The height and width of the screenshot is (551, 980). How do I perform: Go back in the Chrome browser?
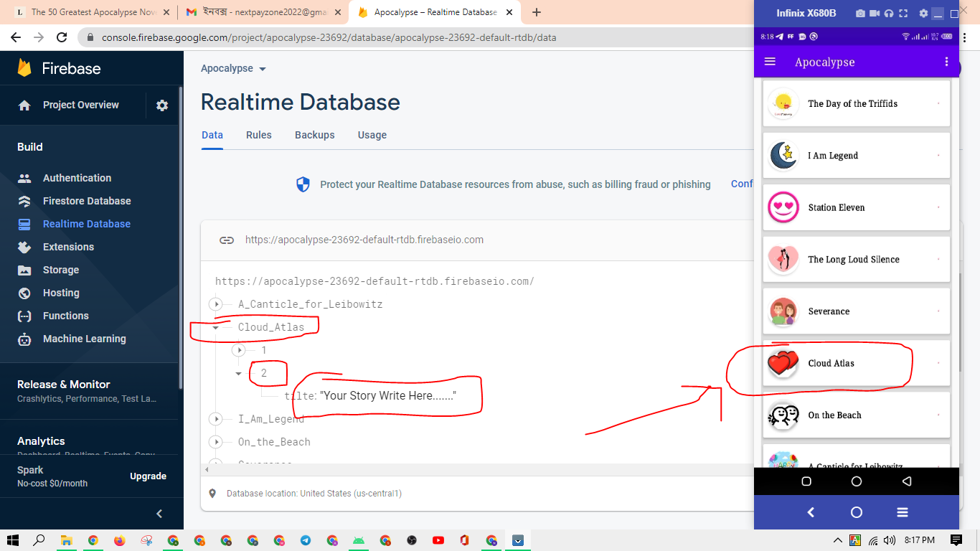coord(16,37)
